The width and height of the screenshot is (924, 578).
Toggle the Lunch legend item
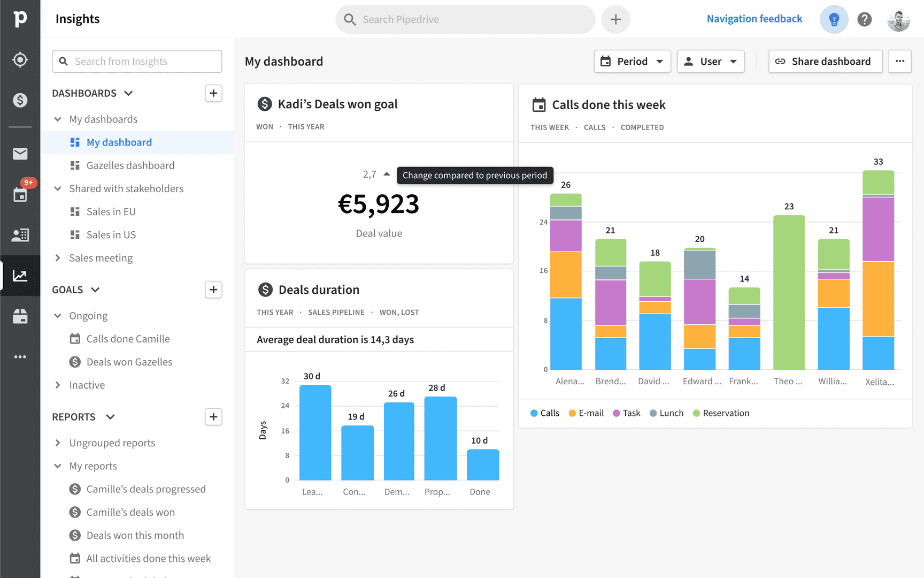click(667, 413)
